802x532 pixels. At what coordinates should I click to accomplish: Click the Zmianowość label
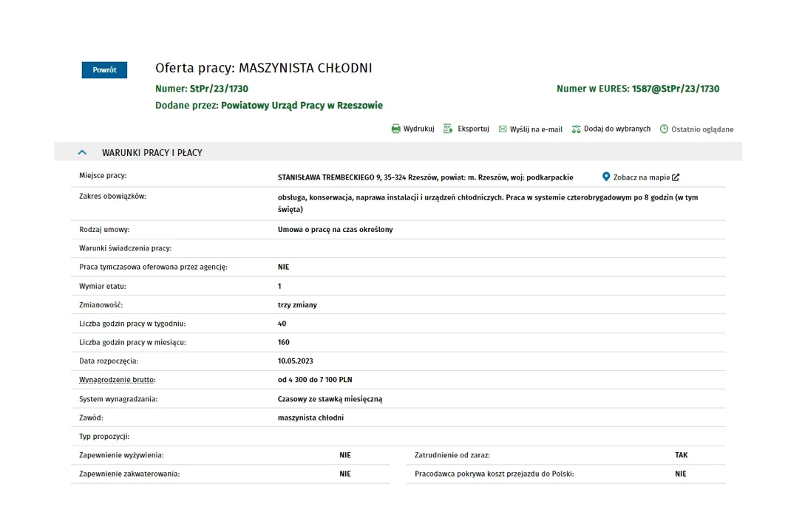coord(101,305)
